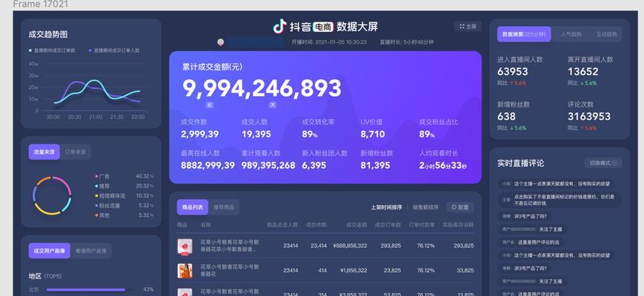Click the cyan 推荐 legend dot
Screen dimensions: 644x296
coord(96,186)
